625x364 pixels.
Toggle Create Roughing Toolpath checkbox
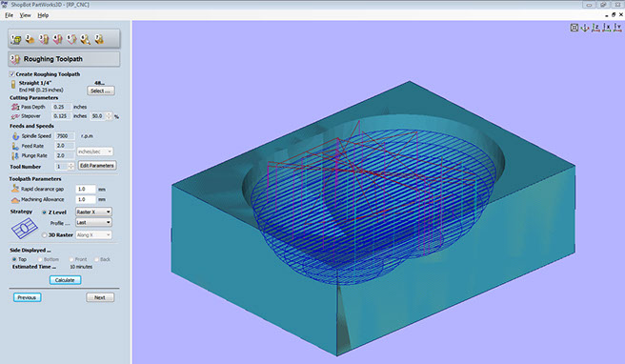tap(12, 74)
